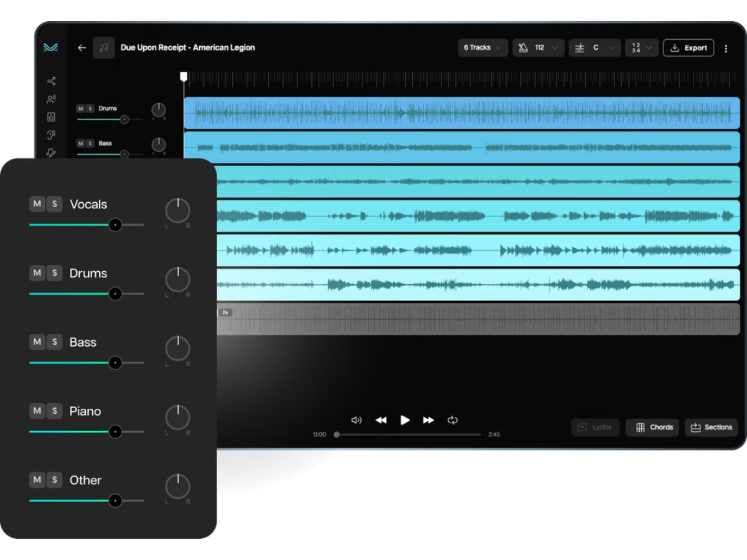This screenshot has width=747, height=560.
Task: Click the 2:45 duration text
Action: click(494, 434)
